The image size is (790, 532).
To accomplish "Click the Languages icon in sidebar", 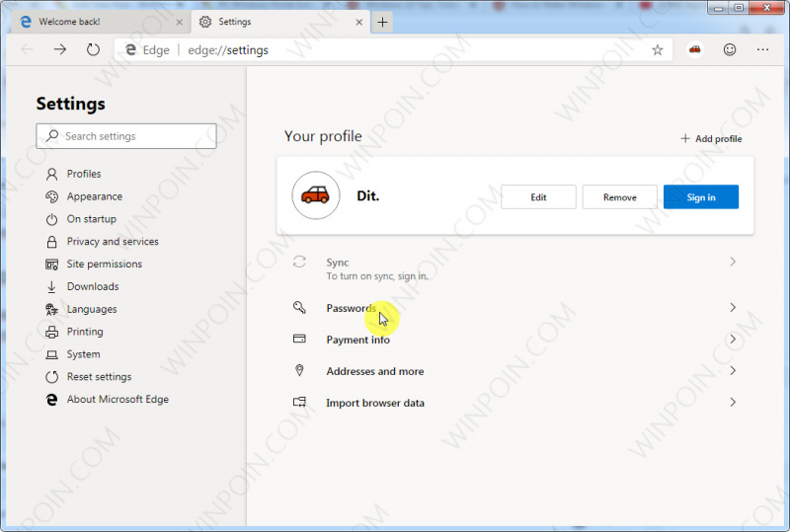I will [x=51, y=309].
